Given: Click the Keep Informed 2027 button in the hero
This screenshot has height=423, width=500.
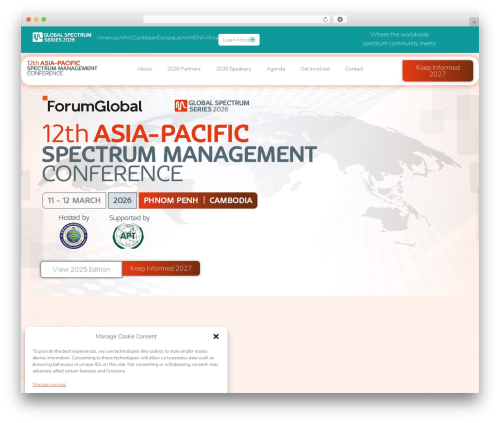Looking at the screenshot, I should pos(161,268).
